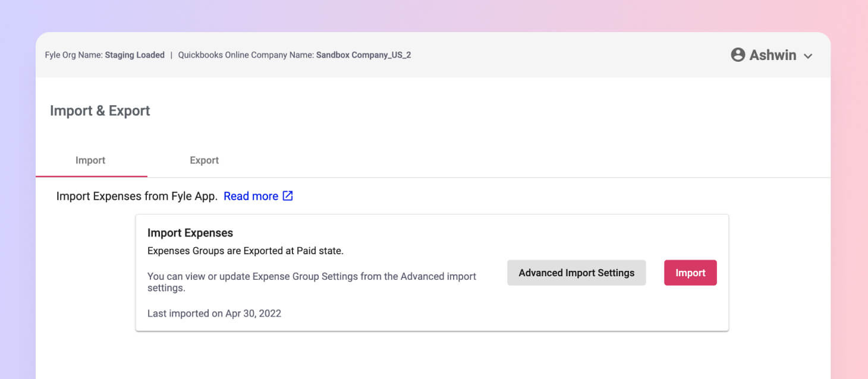This screenshot has width=868, height=379.
Task: Click the Import Expenses card title
Action: [190, 233]
